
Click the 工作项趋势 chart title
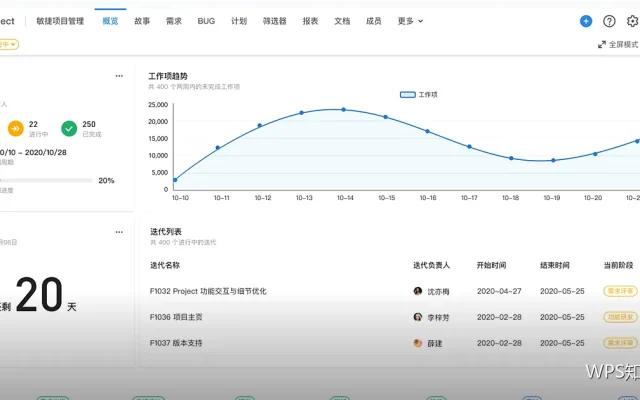[168, 76]
